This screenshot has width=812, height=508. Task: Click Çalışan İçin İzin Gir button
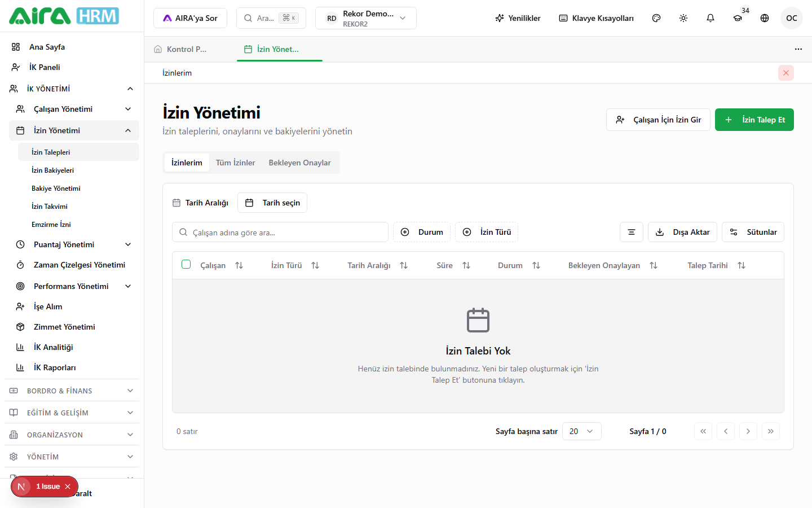click(658, 120)
